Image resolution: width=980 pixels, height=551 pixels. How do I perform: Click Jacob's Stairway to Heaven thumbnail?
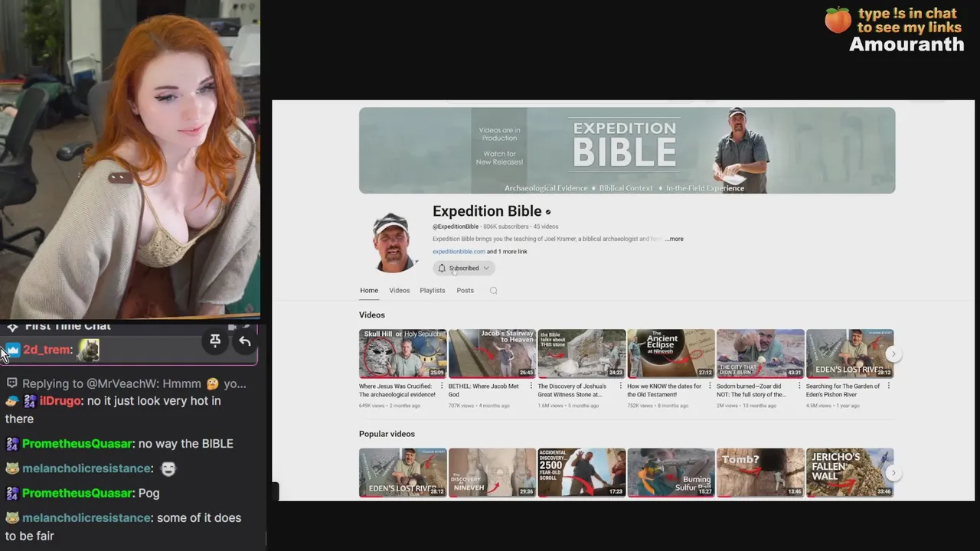coord(492,354)
